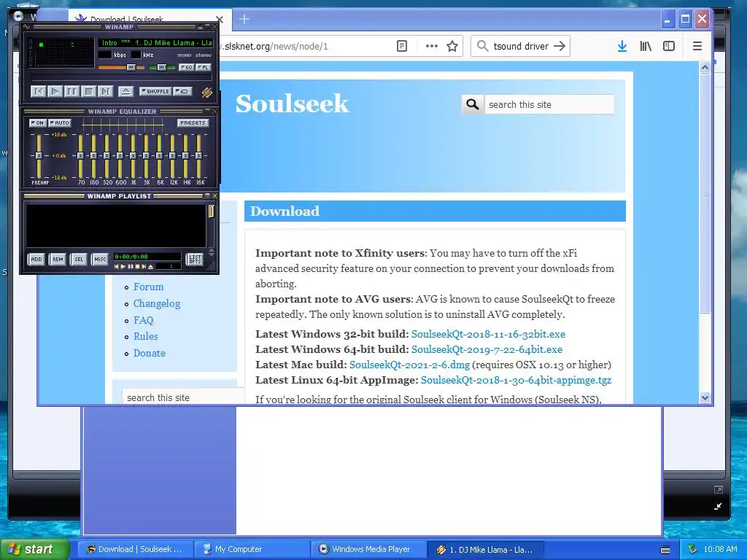Viewport: 747px width, 560px height.
Task: Open the playlist LIST OPTS menu
Action: click(195, 259)
